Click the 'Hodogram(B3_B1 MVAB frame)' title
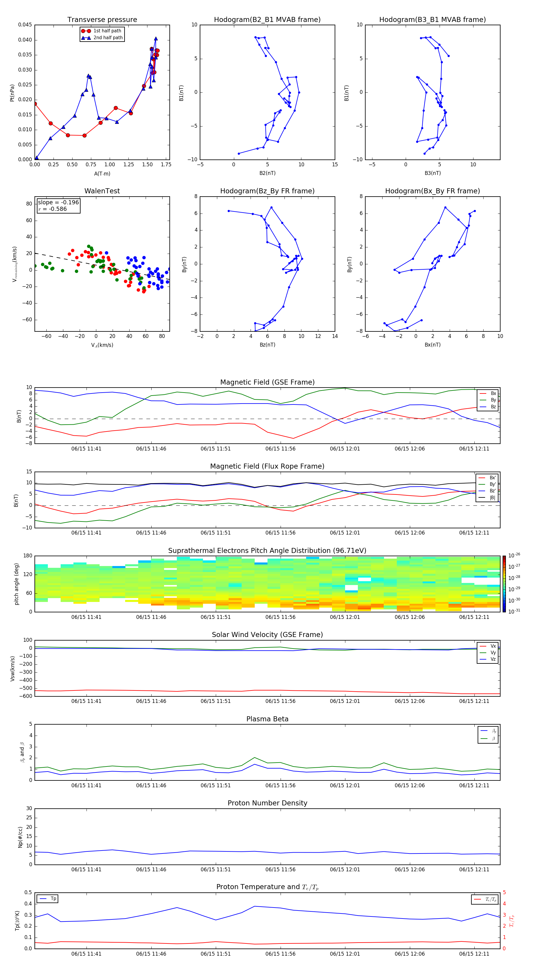The height and width of the screenshot is (980, 535). click(x=432, y=20)
